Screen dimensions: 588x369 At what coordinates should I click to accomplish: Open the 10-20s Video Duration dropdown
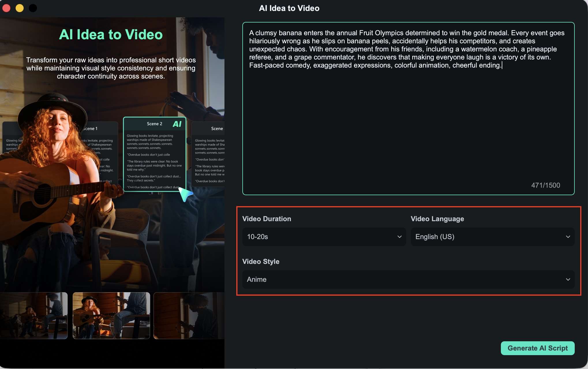click(324, 237)
